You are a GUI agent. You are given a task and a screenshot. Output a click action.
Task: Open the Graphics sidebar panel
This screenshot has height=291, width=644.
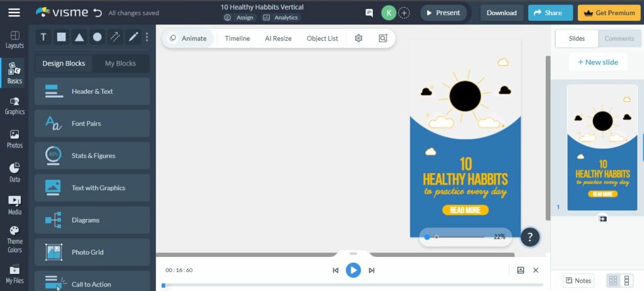pyautogui.click(x=14, y=105)
